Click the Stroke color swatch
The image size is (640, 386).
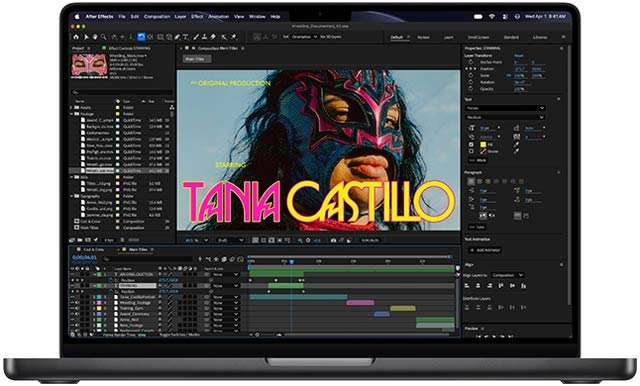(483, 151)
